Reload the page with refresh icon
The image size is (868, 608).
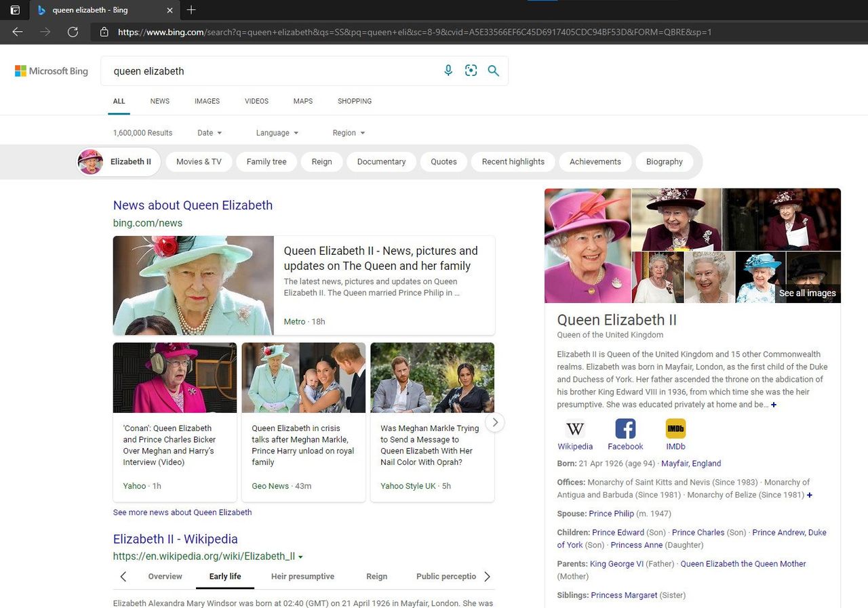coord(73,32)
